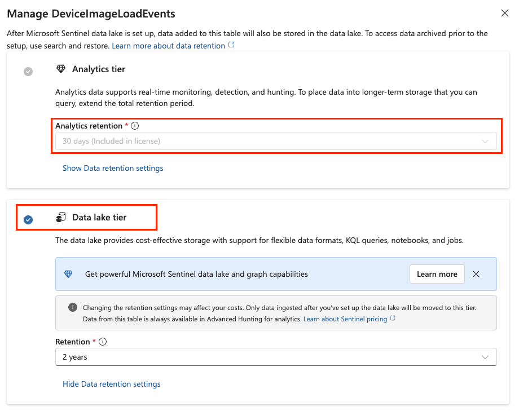The image size is (519, 420).
Task: Click the diamond icon beside Analytics tier
Action: (61, 69)
